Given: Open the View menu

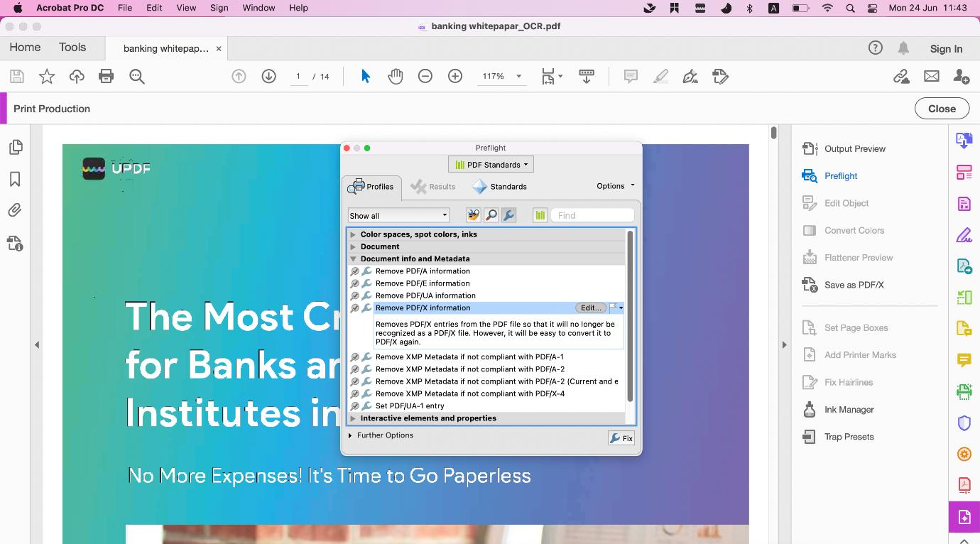Looking at the screenshot, I should click(x=186, y=8).
